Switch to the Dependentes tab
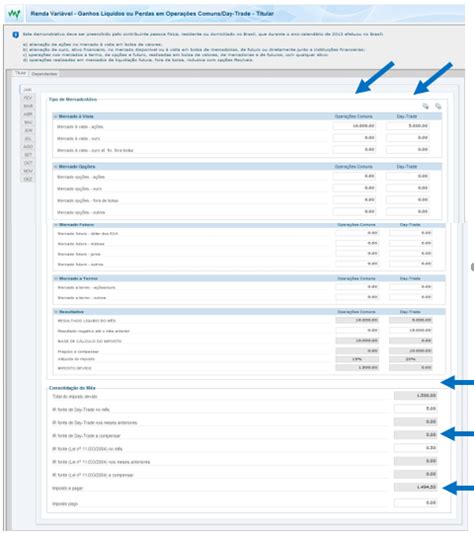Viewport: 474px width, 534px height. 44,74
